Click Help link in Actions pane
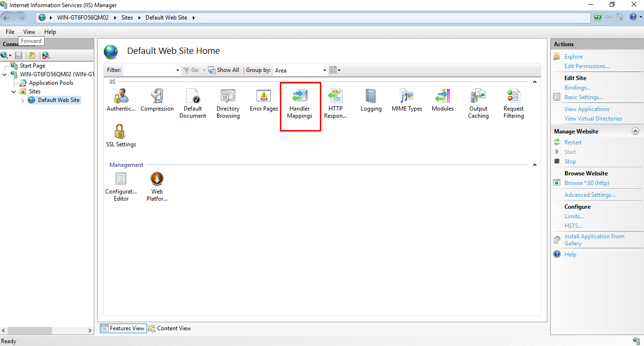This screenshot has height=346, width=644. [x=570, y=254]
